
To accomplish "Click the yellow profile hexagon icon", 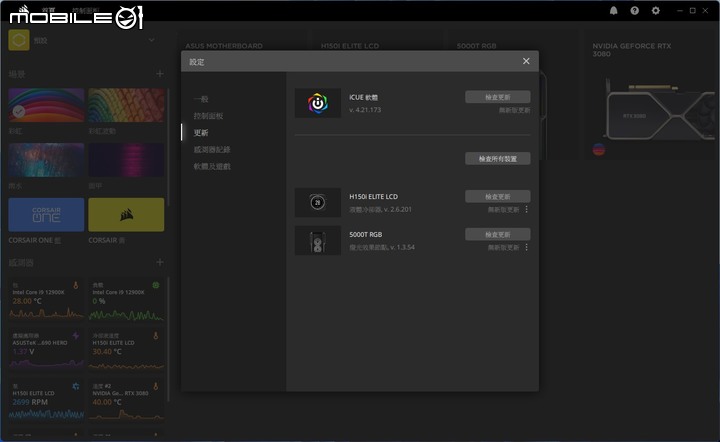I will click(x=19, y=40).
